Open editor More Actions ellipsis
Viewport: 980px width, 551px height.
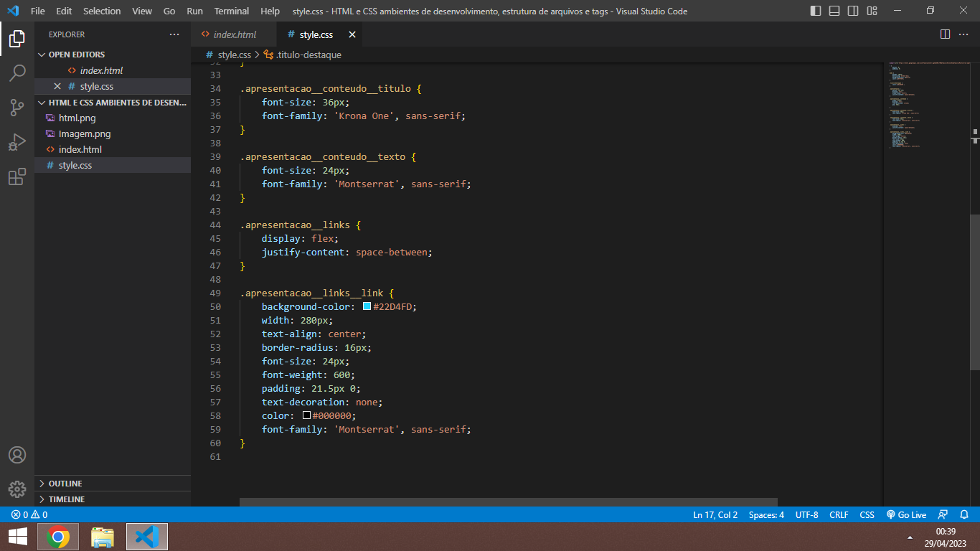pos(963,34)
